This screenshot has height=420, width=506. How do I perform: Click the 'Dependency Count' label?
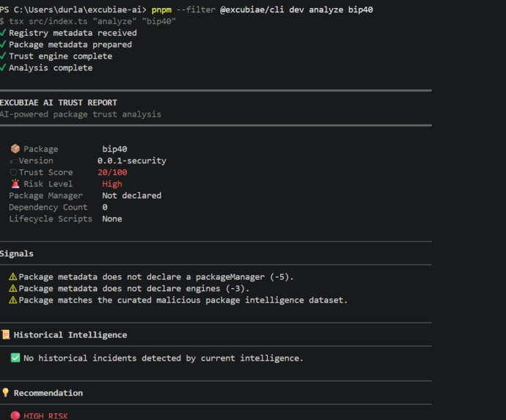pos(48,207)
